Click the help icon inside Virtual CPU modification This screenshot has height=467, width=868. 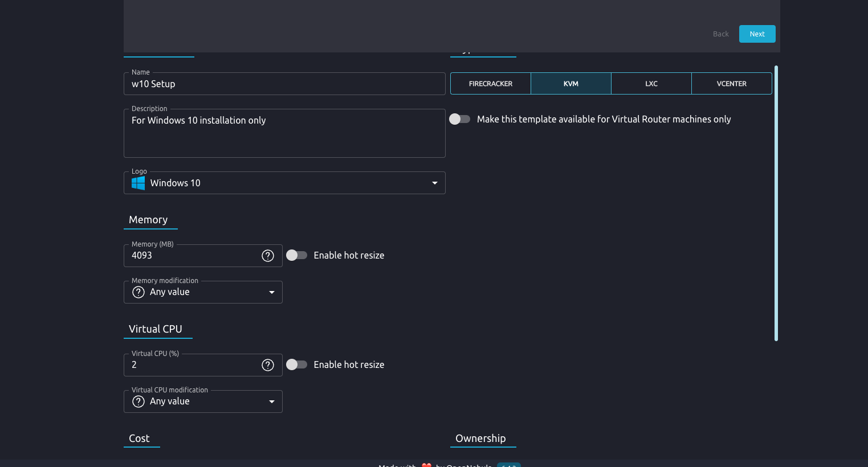click(138, 401)
